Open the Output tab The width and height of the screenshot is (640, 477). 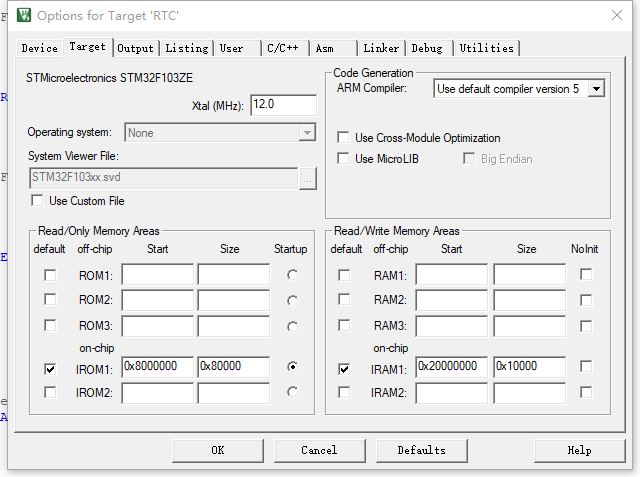tap(136, 48)
